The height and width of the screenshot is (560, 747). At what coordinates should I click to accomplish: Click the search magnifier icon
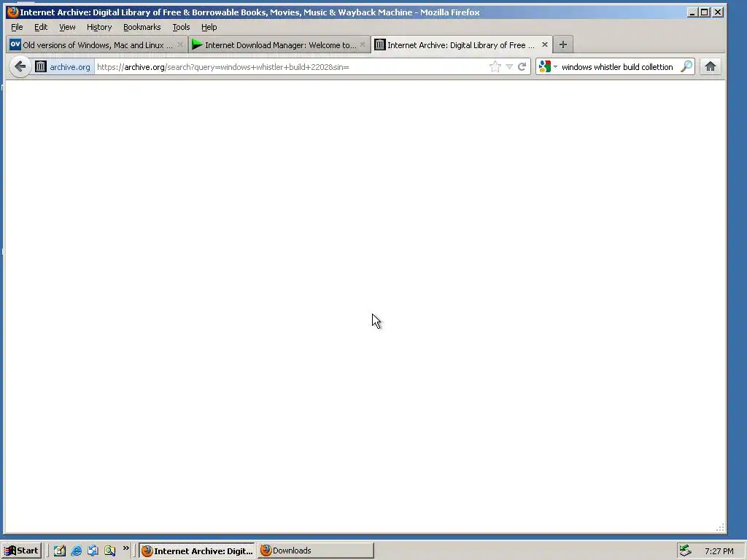pyautogui.click(x=686, y=66)
